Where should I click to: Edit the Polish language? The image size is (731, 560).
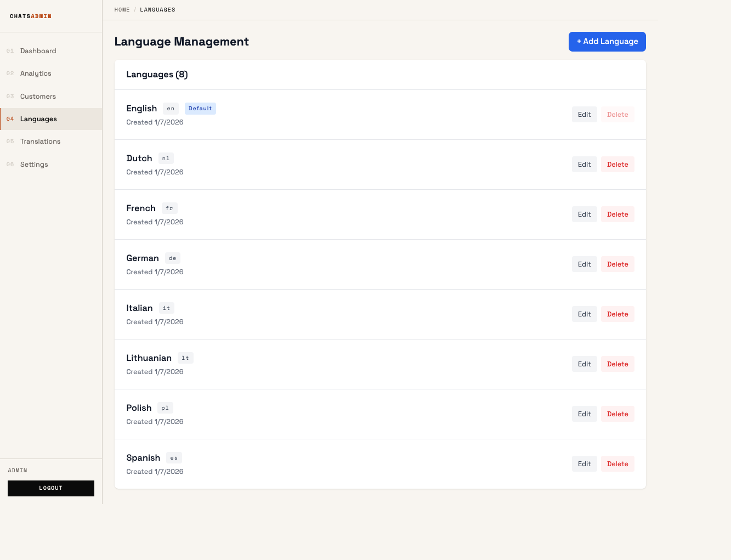click(x=584, y=414)
